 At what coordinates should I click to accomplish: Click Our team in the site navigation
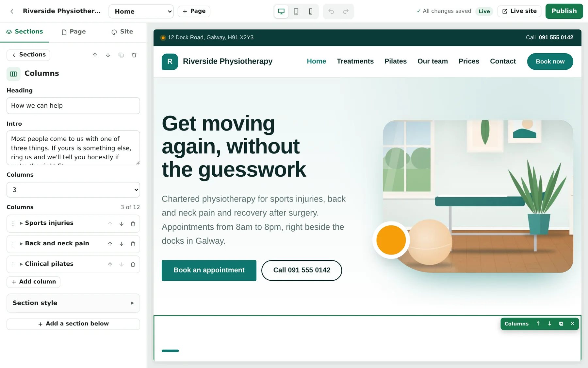433,61
